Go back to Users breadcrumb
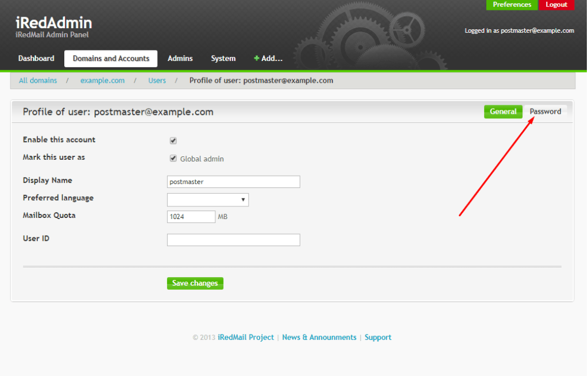The image size is (588, 376). point(157,80)
